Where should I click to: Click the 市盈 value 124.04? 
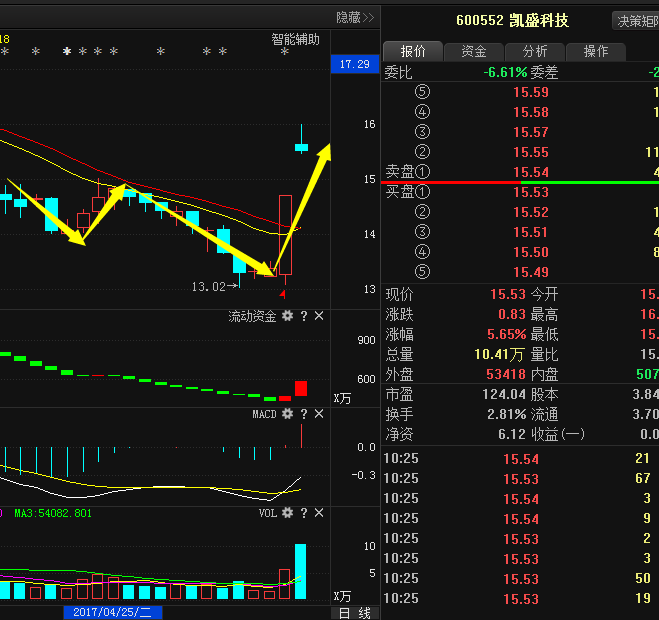point(503,394)
